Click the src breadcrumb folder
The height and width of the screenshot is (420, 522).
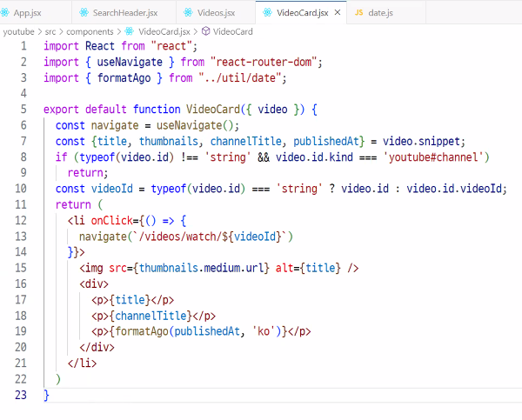pyautogui.click(x=50, y=31)
